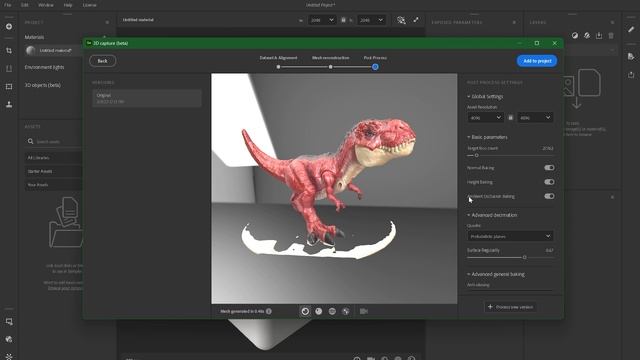Image resolution: width=640 pixels, height=360 pixels.
Task: Click the half-filled circle icon in Layers panel
Action: (x=575, y=36)
